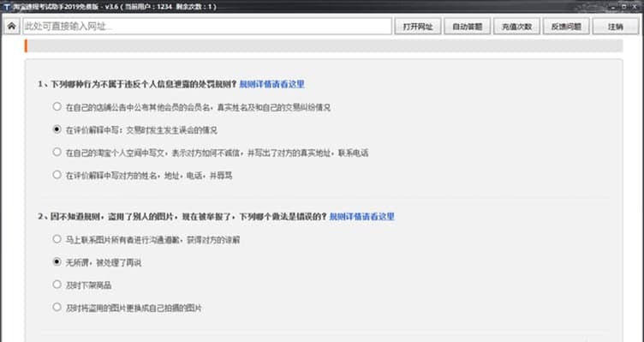This screenshot has height=342, width=644.
Task: Click the 充值次数 button
Action: coord(516,27)
